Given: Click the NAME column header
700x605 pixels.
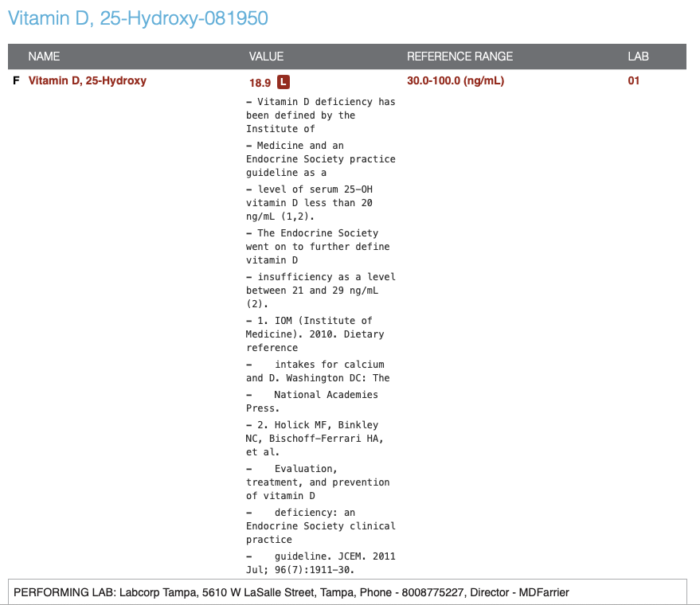Looking at the screenshot, I should tap(44, 57).
